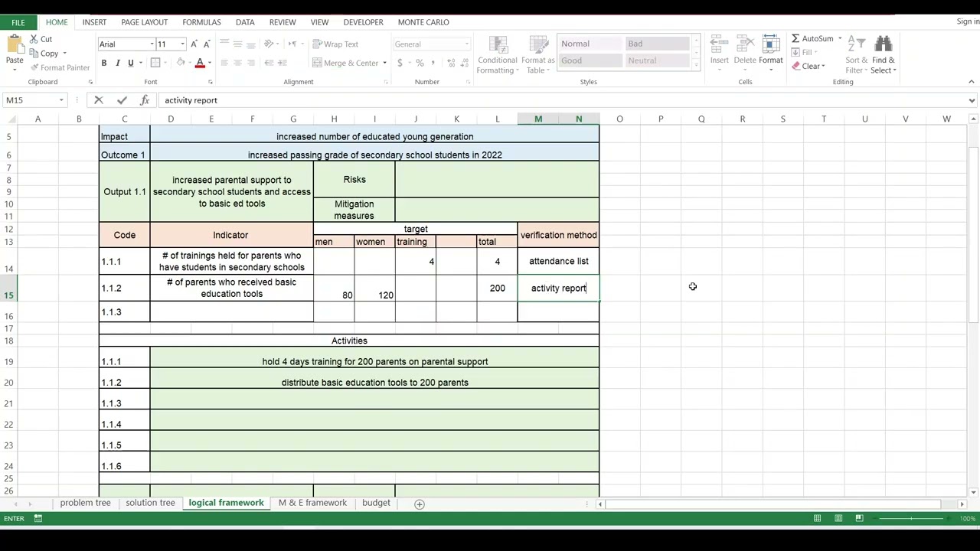Switch to the MONTE CARLO ribbon tab

pos(423,22)
